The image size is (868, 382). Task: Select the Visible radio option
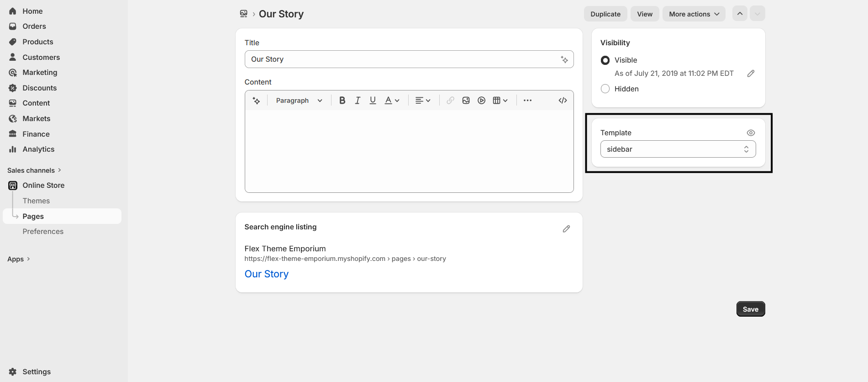tap(605, 60)
